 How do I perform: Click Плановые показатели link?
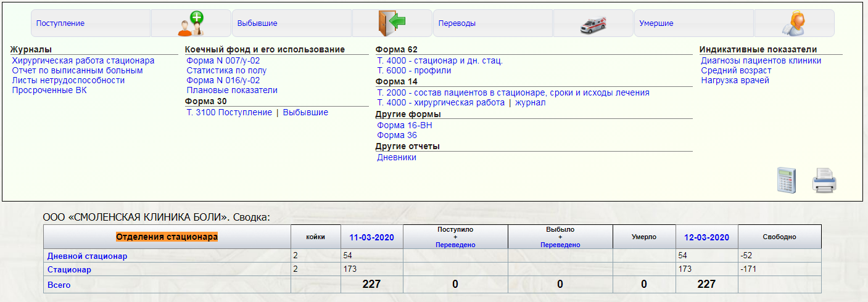232,90
